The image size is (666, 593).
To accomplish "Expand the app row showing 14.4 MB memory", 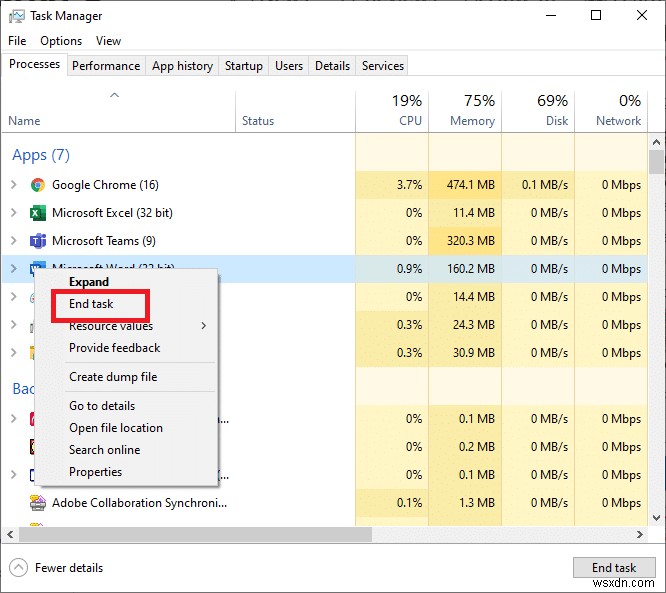I will tap(14, 296).
